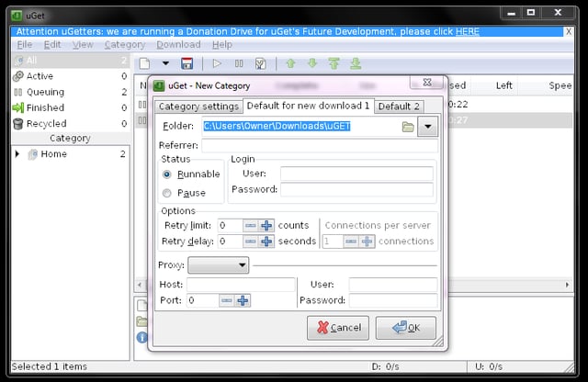Image resolution: width=588 pixels, height=382 pixels.
Task: Click right arrow of horizontal scrollbar
Action: point(567,285)
